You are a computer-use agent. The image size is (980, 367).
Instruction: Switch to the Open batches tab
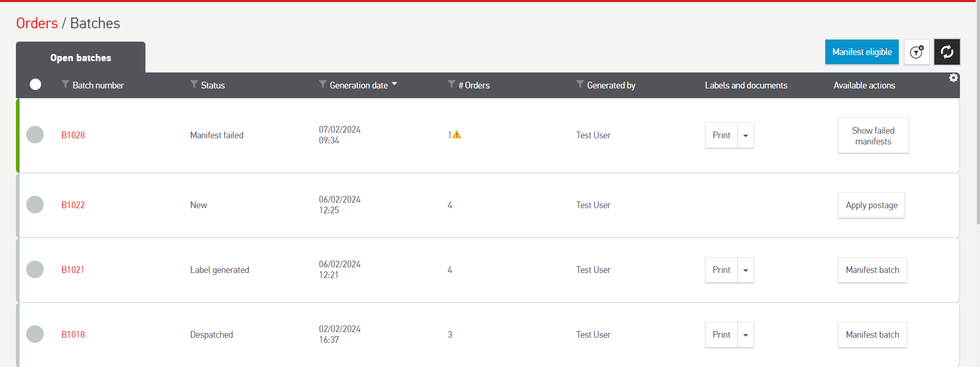(81, 58)
